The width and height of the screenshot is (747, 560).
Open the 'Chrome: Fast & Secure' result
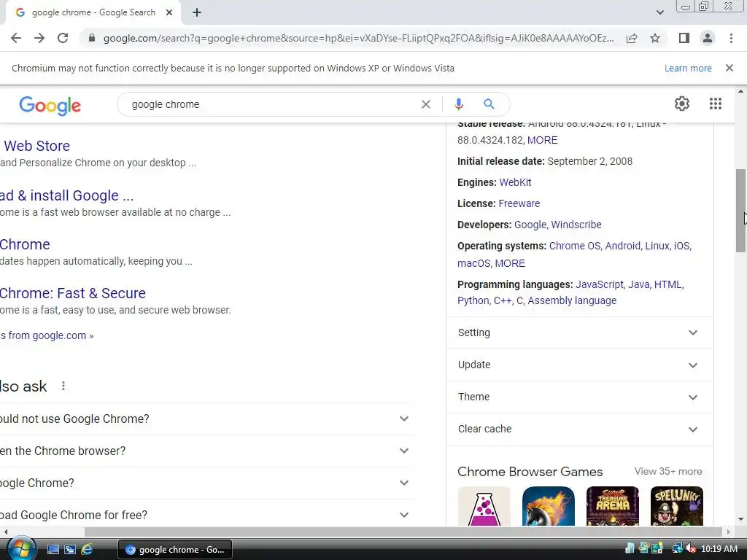tap(72, 293)
